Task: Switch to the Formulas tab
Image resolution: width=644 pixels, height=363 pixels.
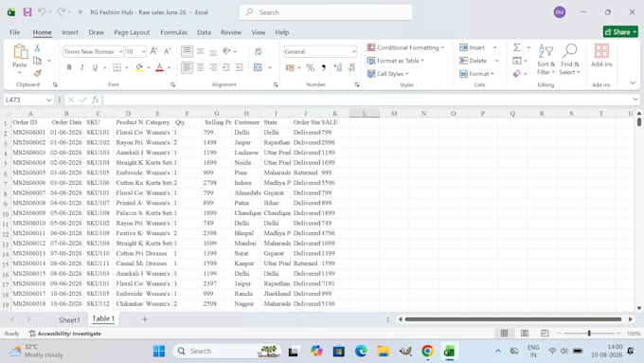Action: pyautogui.click(x=173, y=32)
